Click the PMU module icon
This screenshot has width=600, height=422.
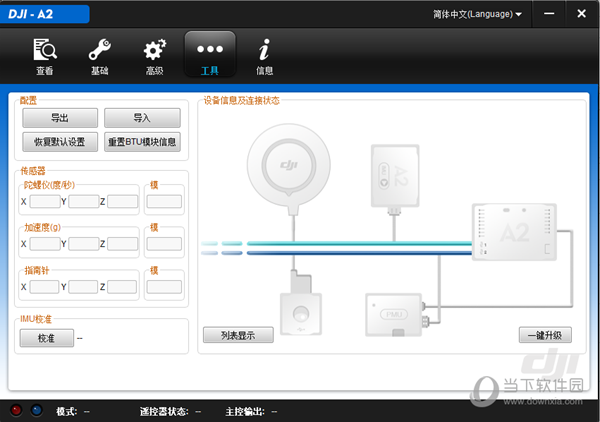[394, 315]
